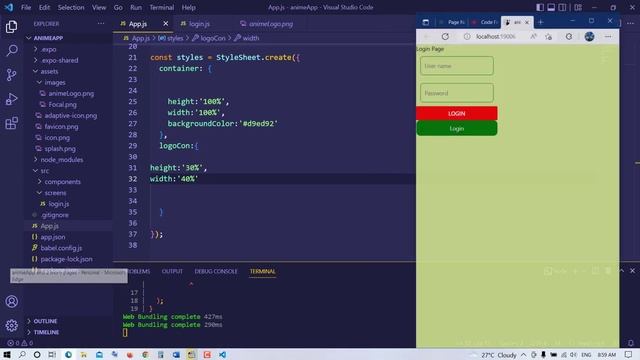Open the Manage gear icon
Screen dimensions: 640x360
(11, 325)
